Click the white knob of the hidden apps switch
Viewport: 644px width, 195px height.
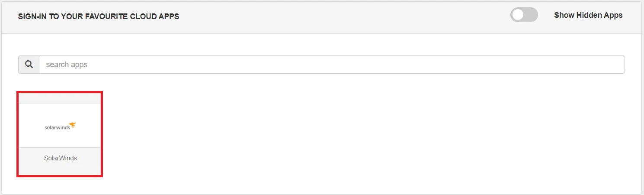(518, 15)
